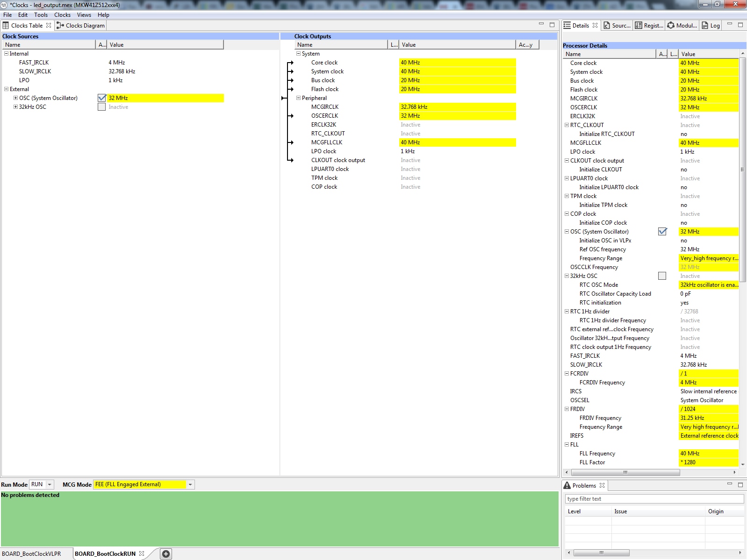Select the Core clock value in Clock Outputs
This screenshot has width=747, height=560.
(x=457, y=63)
